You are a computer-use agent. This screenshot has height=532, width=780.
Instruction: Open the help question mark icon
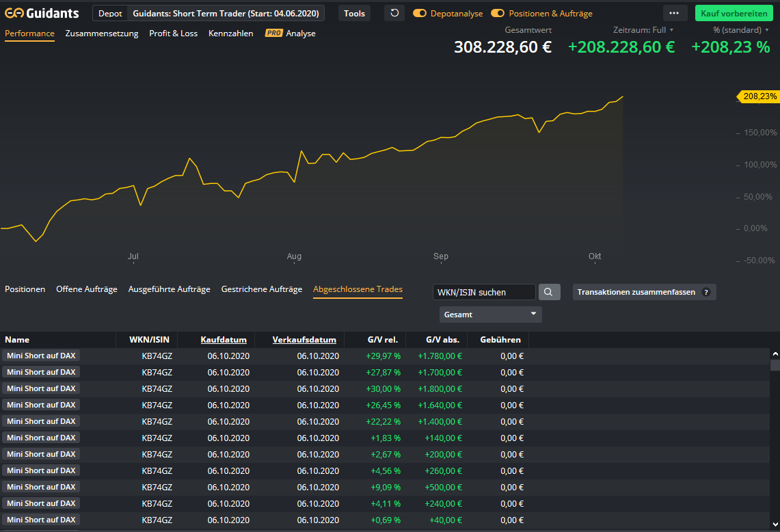pos(706,292)
